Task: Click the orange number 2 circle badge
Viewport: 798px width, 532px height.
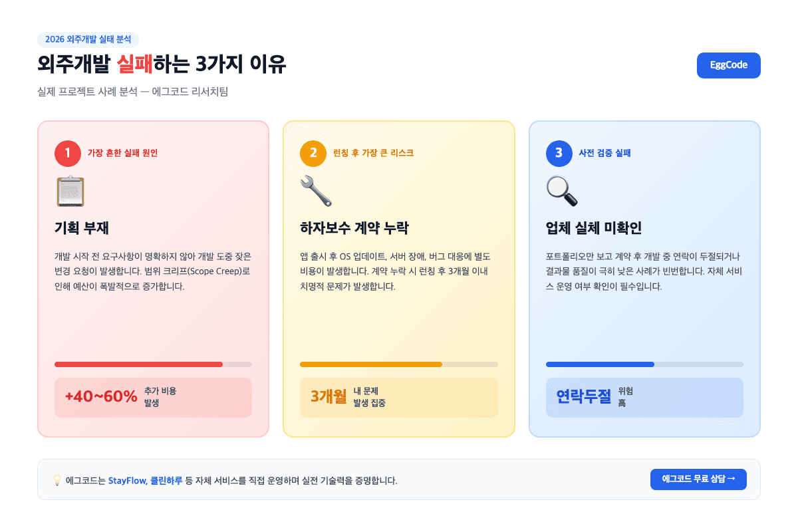Action: pyautogui.click(x=313, y=153)
